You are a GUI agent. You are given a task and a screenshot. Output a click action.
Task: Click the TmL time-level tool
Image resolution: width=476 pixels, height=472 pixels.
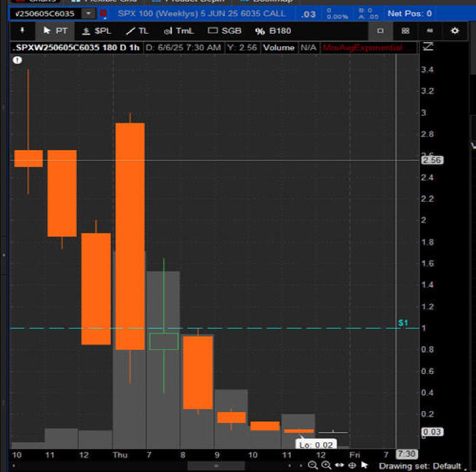pos(179,31)
